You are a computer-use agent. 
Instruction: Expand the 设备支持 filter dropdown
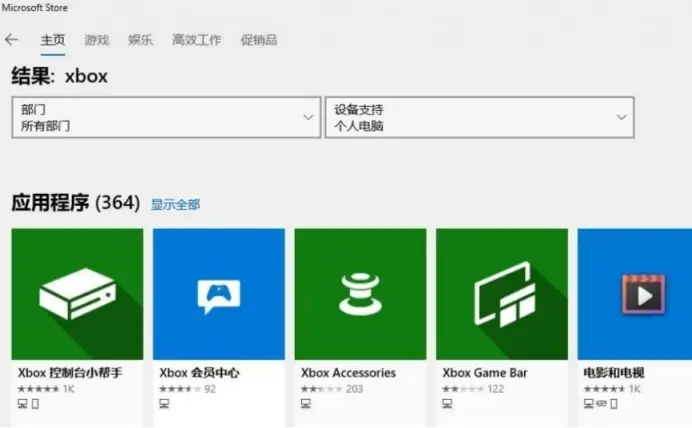[x=480, y=117]
